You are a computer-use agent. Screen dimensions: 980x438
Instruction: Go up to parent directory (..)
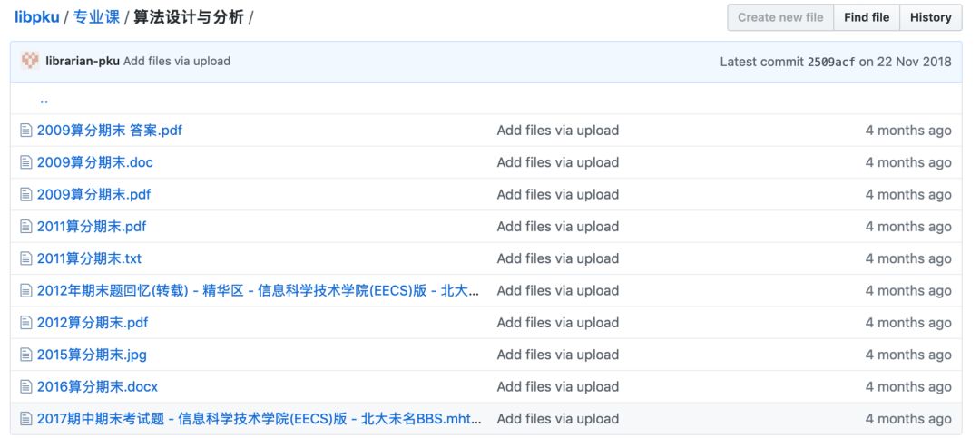point(44,99)
